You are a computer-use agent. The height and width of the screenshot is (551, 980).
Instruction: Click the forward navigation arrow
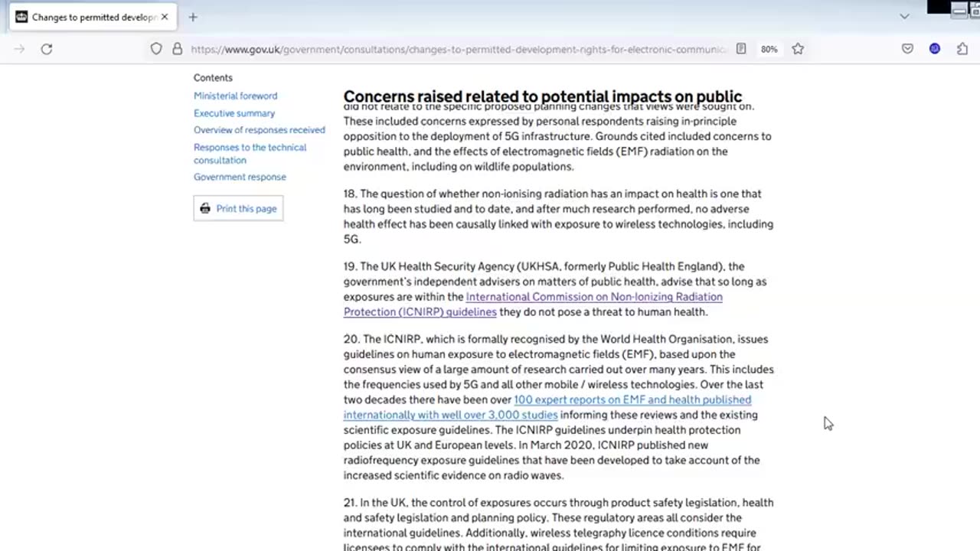(x=19, y=49)
